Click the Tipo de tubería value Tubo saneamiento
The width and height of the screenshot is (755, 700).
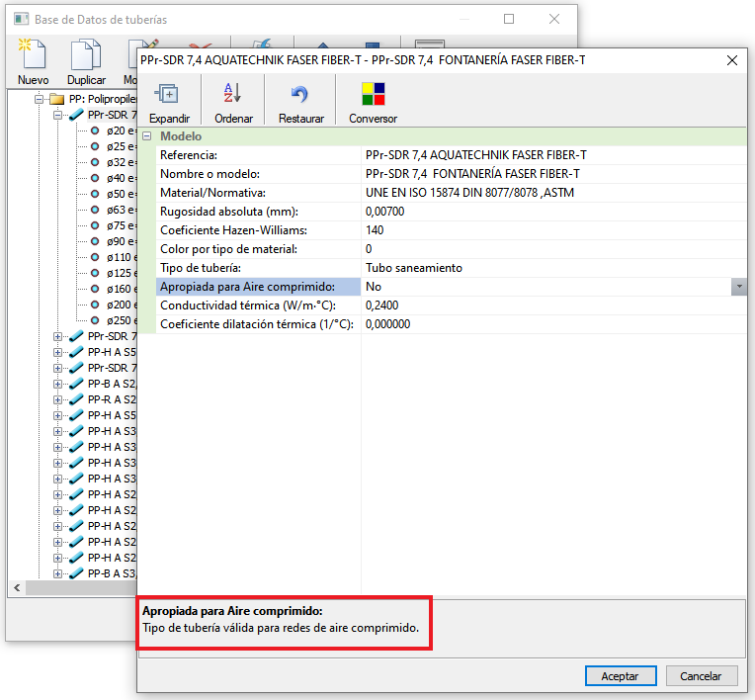(x=553, y=268)
